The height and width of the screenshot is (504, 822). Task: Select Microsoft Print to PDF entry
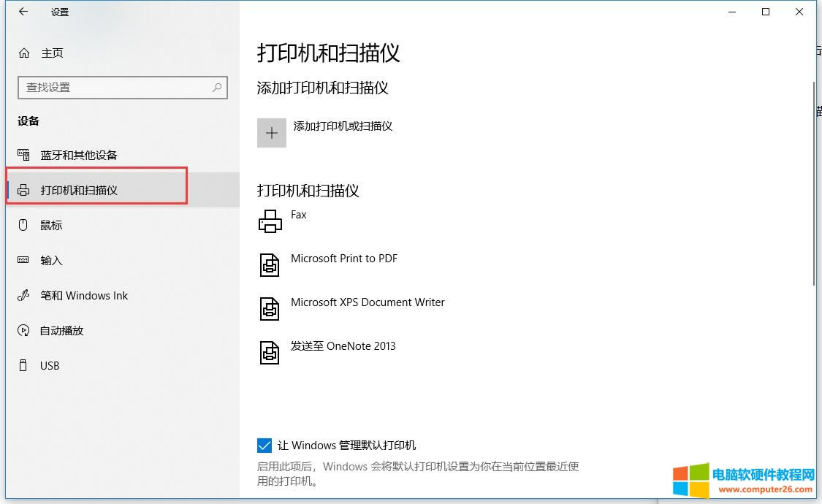[x=344, y=259]
